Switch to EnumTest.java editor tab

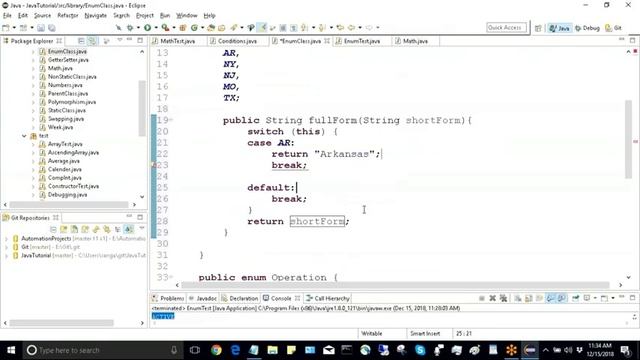click(358, 41)
